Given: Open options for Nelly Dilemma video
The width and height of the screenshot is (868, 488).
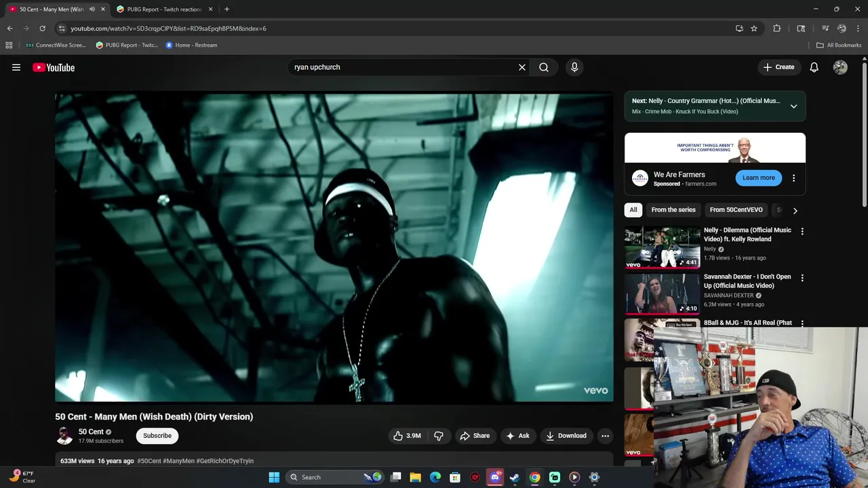Looking at the screenshot, I should tap(802, 231).
